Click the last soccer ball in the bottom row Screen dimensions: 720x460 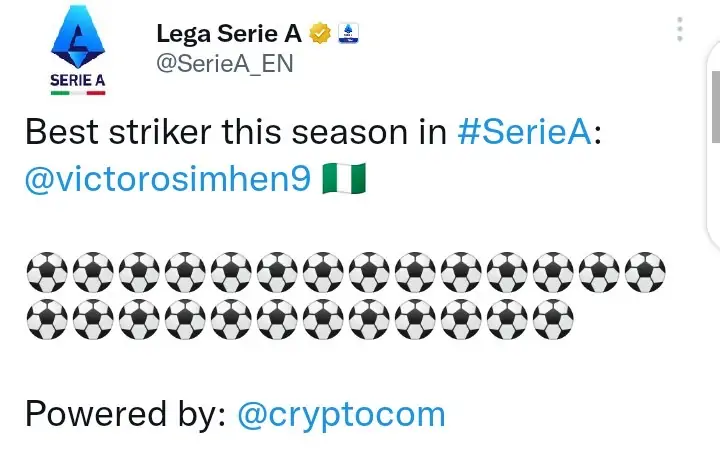(553, 316)
